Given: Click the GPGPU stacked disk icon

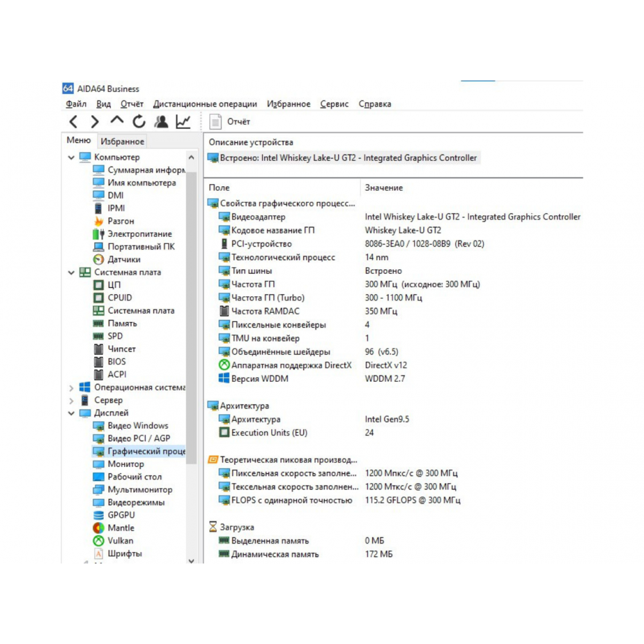Looking at the screenshot, I should pos(99,515).
